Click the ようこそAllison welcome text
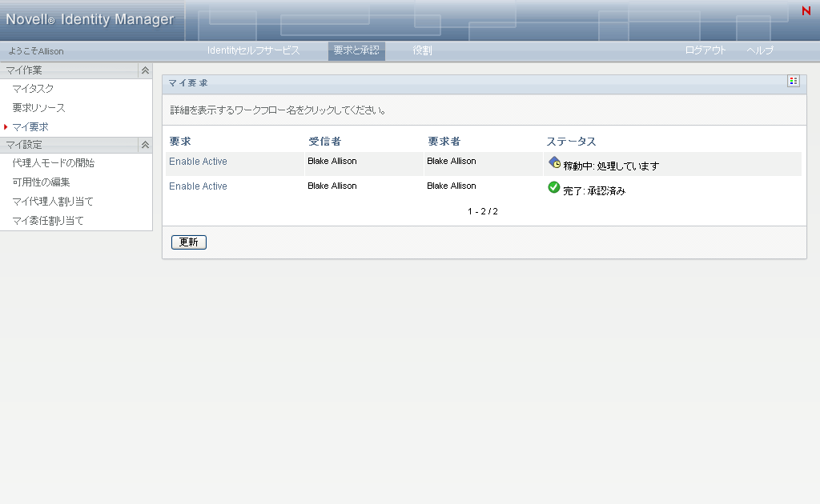 coord(36,51)
